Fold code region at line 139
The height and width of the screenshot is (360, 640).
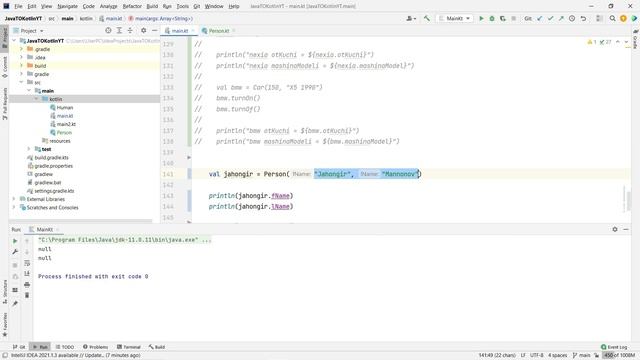point(189,158)
